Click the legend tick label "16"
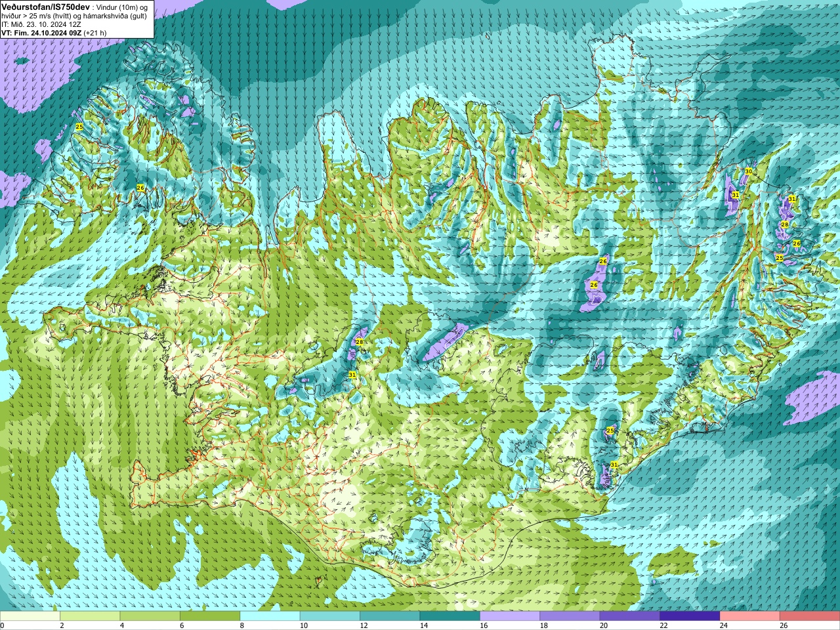The image size is (840, 630). (484, 625)
